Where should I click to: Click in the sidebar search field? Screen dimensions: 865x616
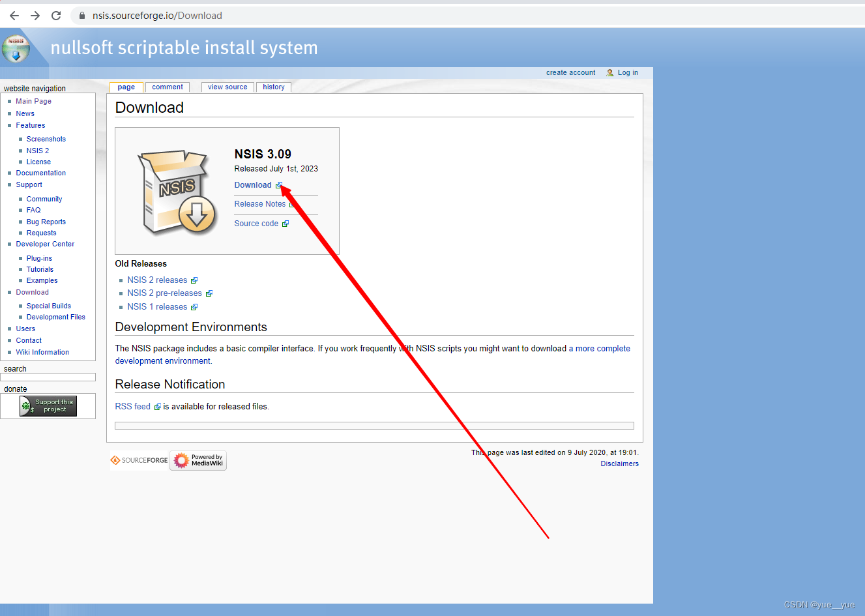pos(48,377)
